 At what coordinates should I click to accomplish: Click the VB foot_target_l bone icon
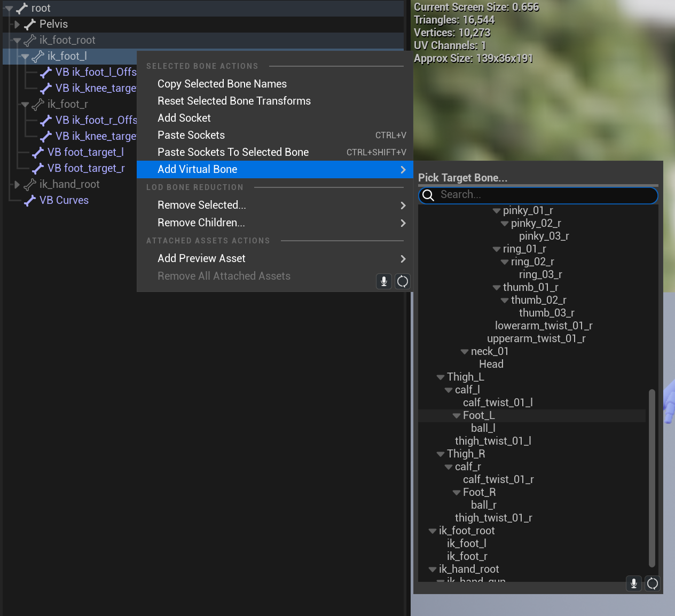coord(38,153)
